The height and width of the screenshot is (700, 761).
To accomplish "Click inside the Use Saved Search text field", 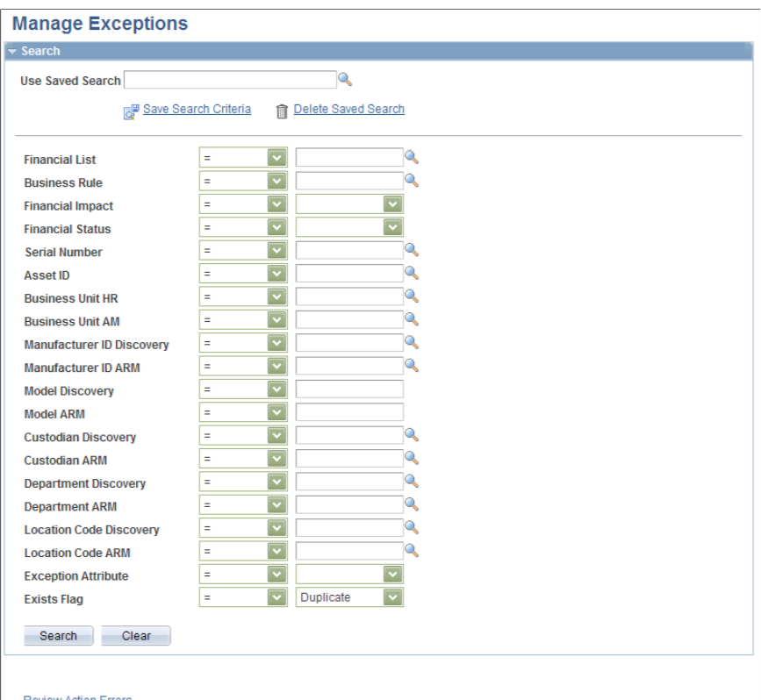I will point(228,80).
